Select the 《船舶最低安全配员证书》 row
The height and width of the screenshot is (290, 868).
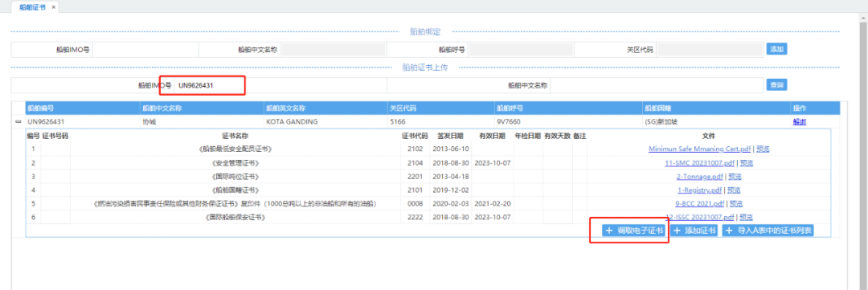pyautogui.click(x=428, y=149)
